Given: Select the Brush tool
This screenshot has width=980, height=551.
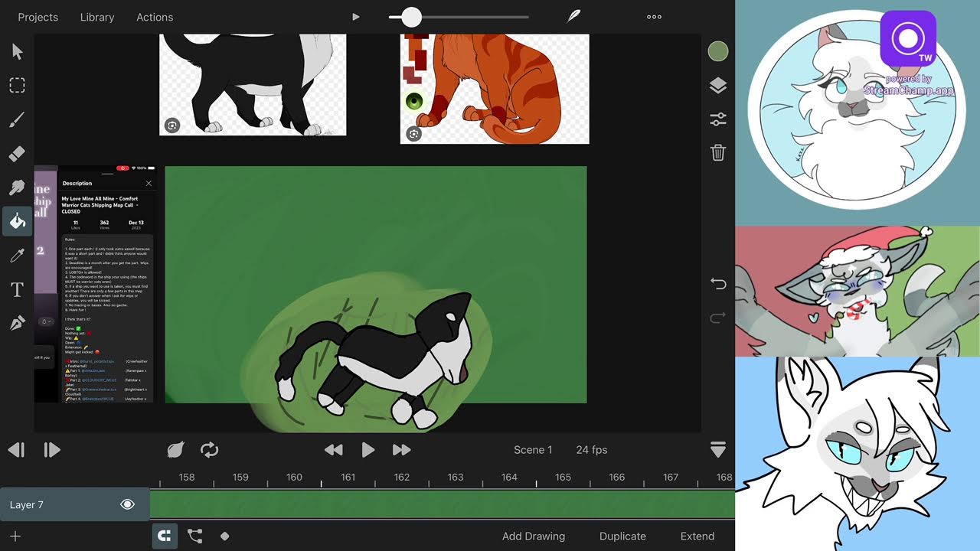Looking at the screenshot, I should pos(17,119).
